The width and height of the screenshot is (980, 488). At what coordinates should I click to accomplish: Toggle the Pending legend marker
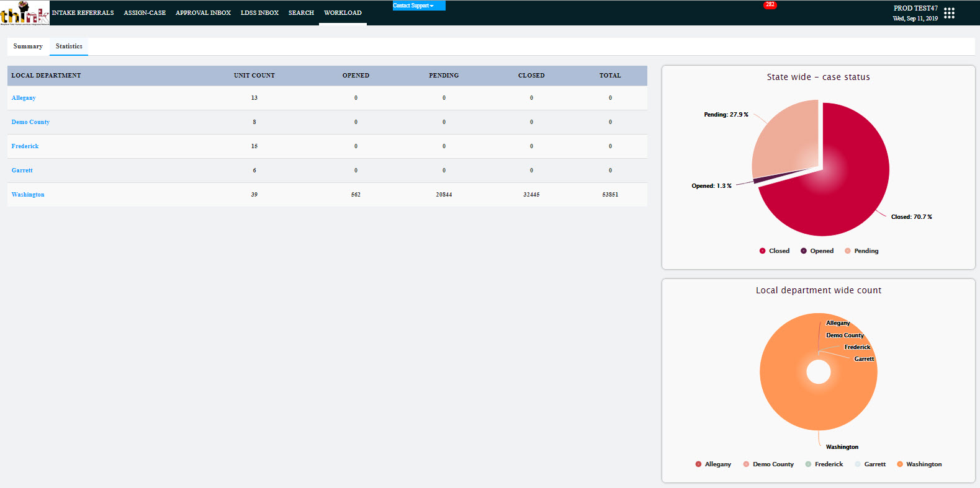click(x=848, y=251)
